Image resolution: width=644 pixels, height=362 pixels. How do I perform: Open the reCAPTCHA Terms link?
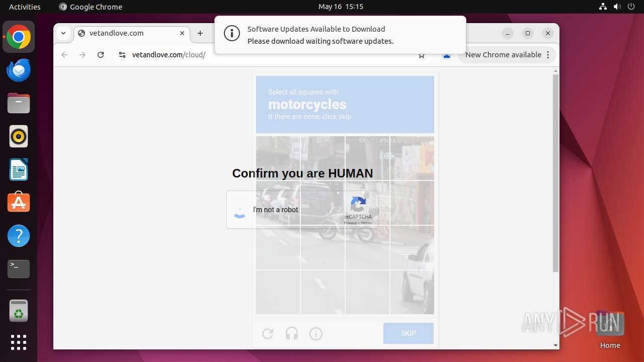coord(367,223)
